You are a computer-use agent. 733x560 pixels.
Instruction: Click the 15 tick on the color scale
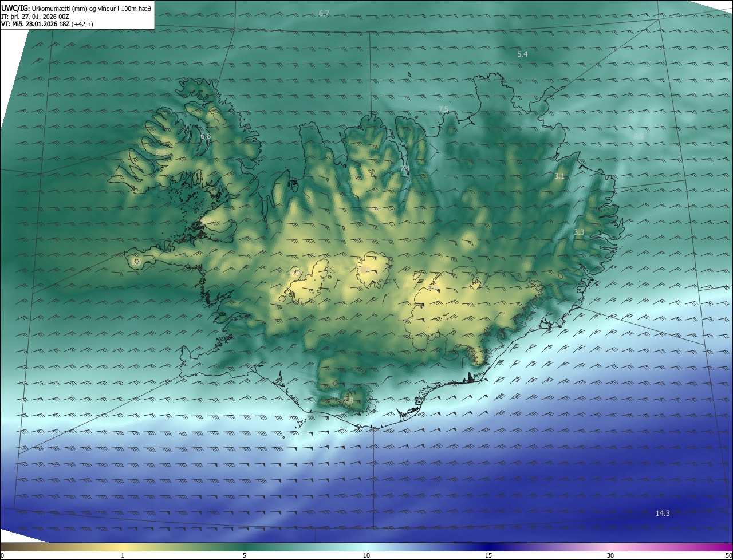[488, 555]
